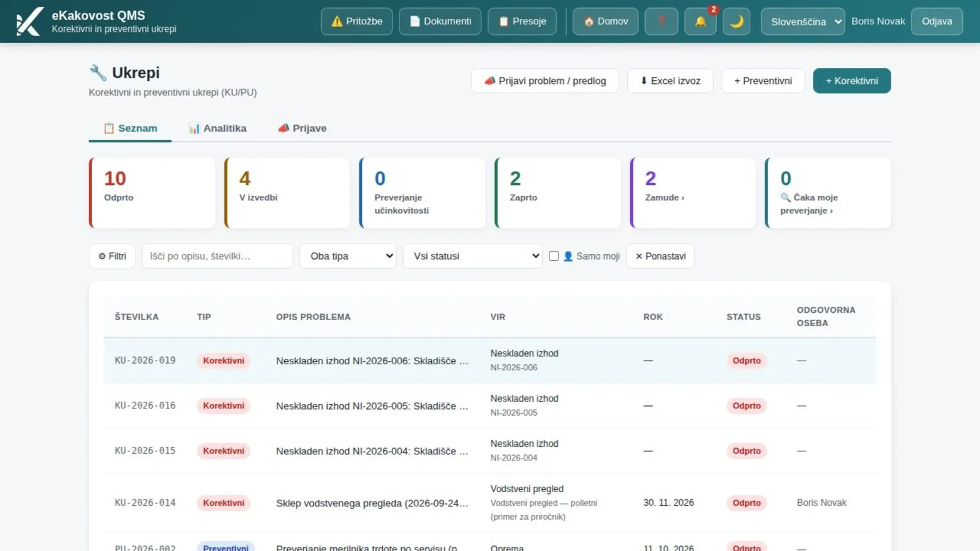Open the notifications bell icon
This screenshot has height=551, width=980.
point(700,21)
